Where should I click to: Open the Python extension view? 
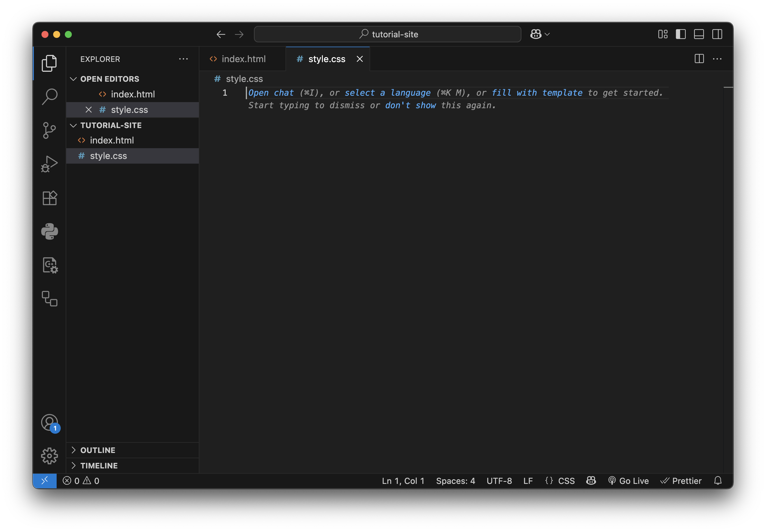[x=49, y=231]
